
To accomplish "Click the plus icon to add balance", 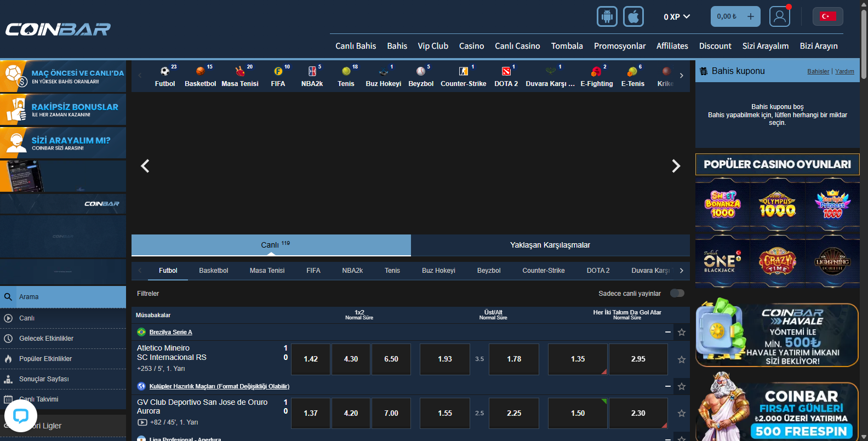I will click(751, 16).
